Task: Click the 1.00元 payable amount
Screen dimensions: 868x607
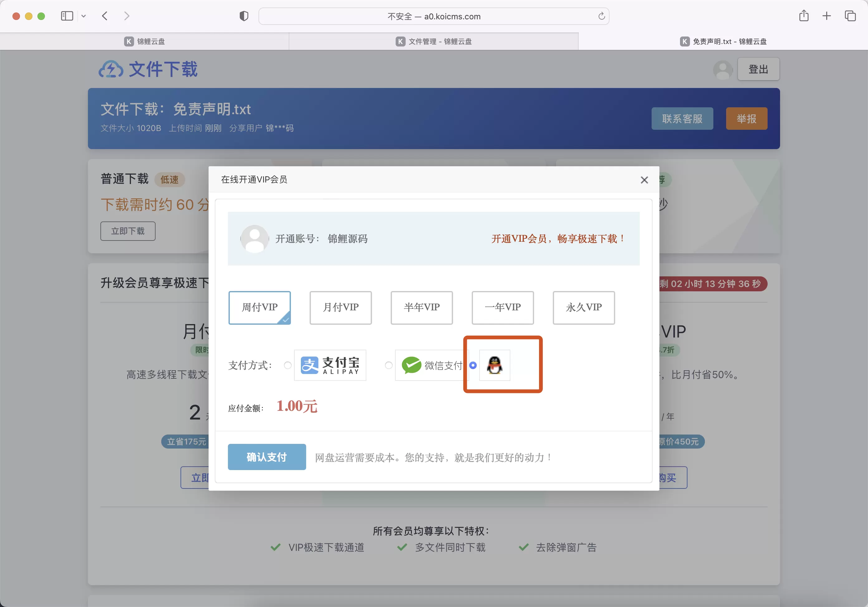Action: (297, 406)
